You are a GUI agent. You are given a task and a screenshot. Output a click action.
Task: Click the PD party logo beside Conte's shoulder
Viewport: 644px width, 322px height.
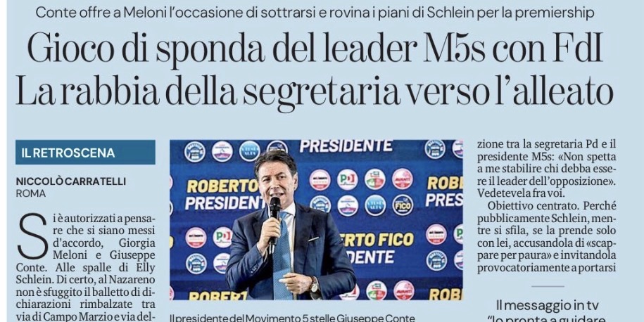pyautogui.click(x=222, y=237)
